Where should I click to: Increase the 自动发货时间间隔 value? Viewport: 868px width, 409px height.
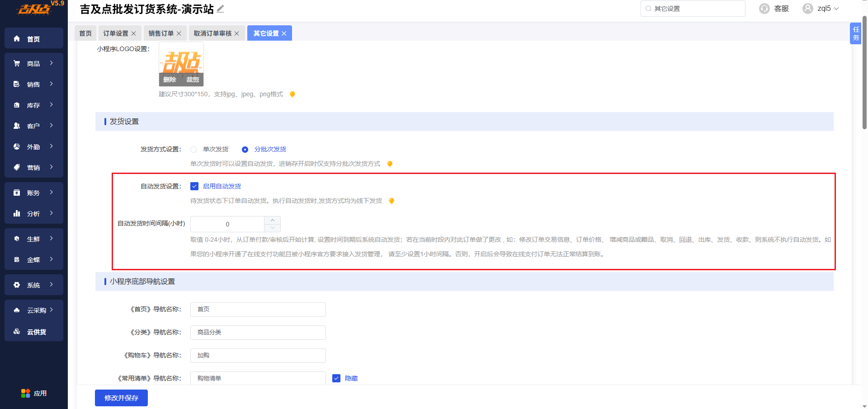273,220
